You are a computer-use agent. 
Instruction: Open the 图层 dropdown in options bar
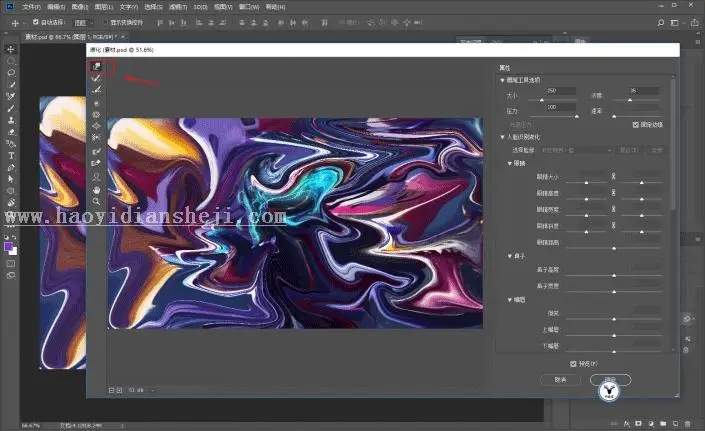coord(84,22)
